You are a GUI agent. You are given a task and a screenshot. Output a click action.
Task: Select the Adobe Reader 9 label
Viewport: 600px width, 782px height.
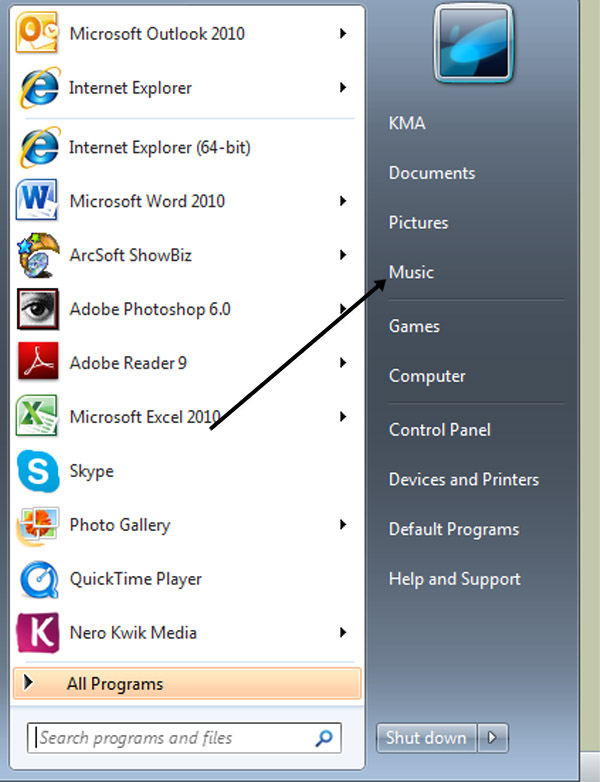point(128,363)
